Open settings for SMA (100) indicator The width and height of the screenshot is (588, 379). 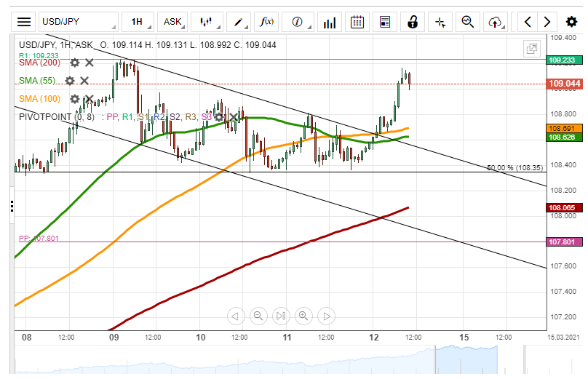74,99
